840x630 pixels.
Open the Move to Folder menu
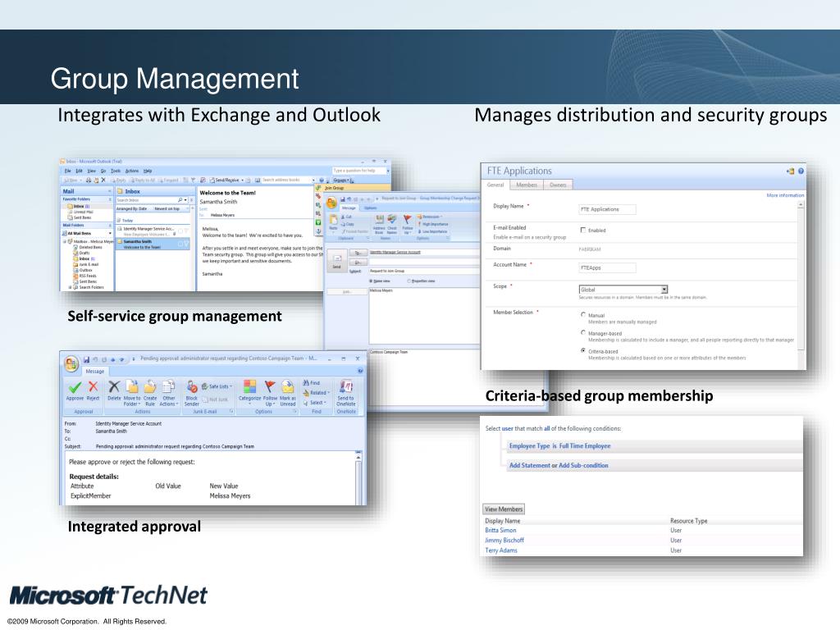tap(132, 393)
